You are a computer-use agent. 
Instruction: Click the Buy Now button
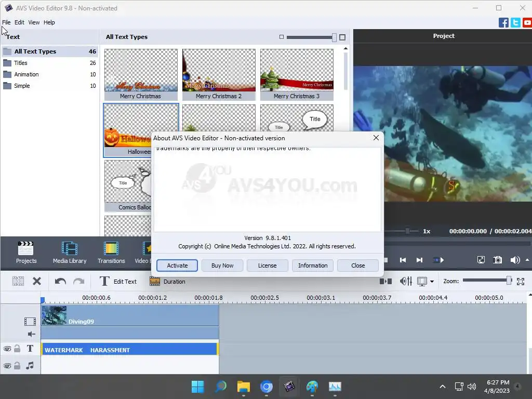[222, 265]
